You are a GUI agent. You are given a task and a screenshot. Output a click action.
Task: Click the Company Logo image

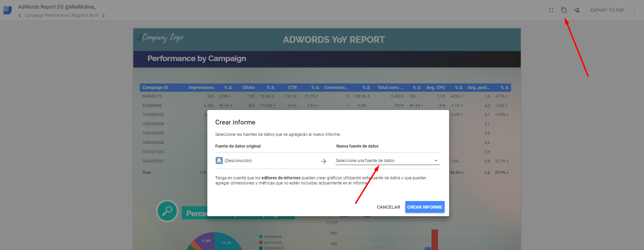(160, 38)
